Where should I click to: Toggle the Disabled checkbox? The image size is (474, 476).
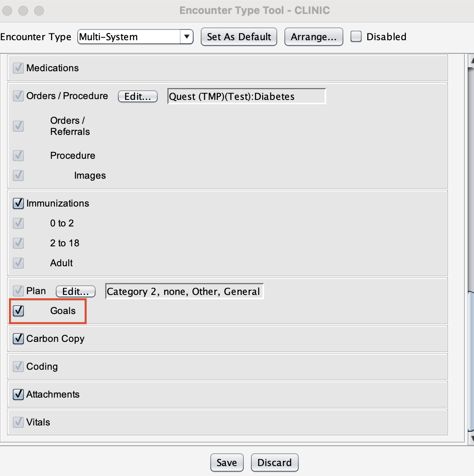coord(356,37)
